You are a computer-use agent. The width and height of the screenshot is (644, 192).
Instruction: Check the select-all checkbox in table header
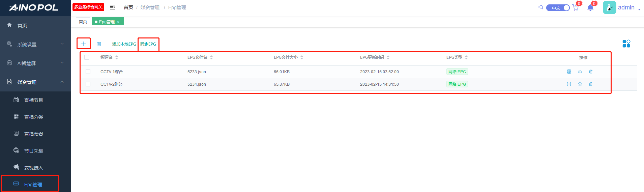(87, 57)
